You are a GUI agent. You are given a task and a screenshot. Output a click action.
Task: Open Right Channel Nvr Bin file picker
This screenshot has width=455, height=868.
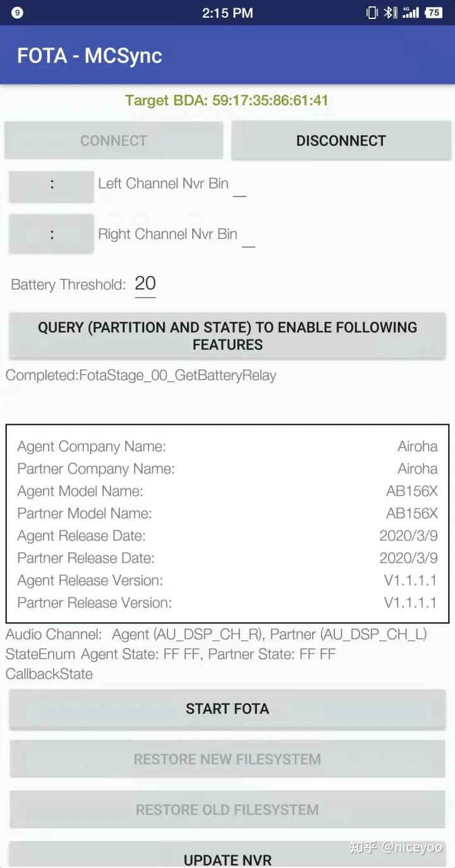[x=51, y=235]
